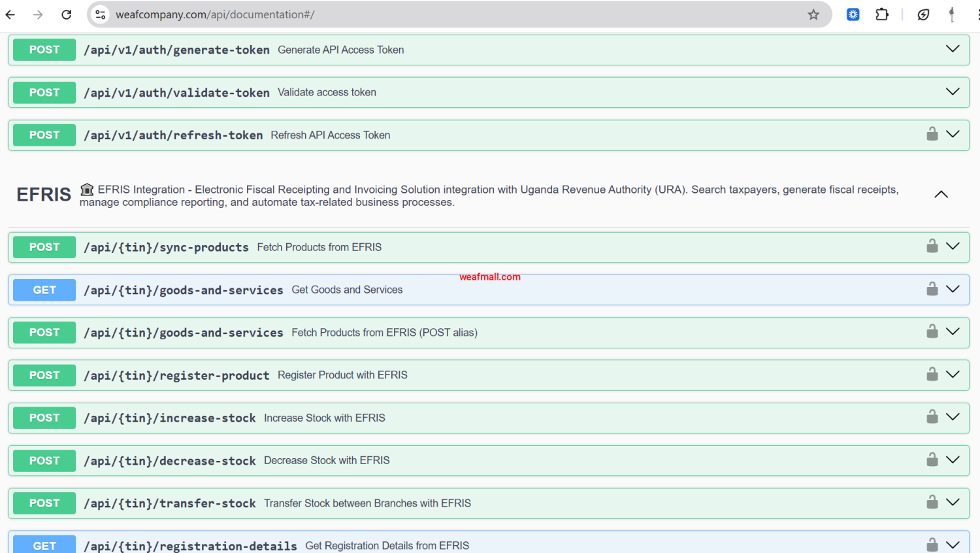
Task: Click lock icon on sync-products endpoint
Action: coord(932,246)
